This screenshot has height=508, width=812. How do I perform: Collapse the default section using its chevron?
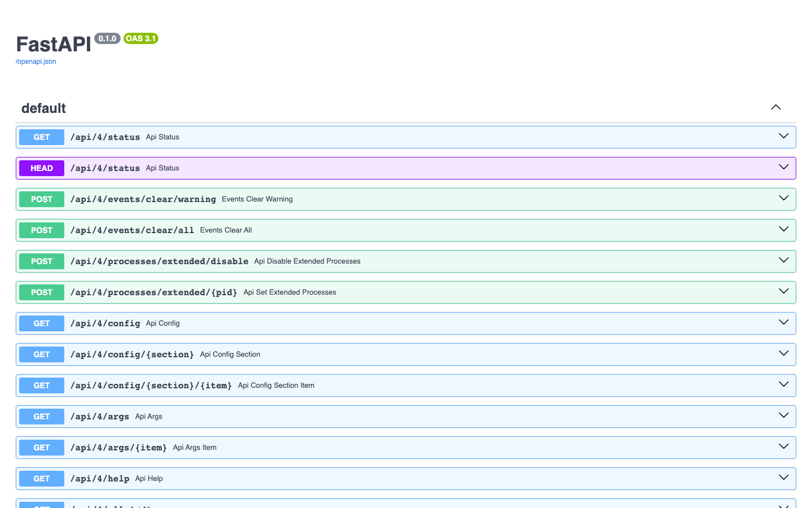tap(776, 107)
